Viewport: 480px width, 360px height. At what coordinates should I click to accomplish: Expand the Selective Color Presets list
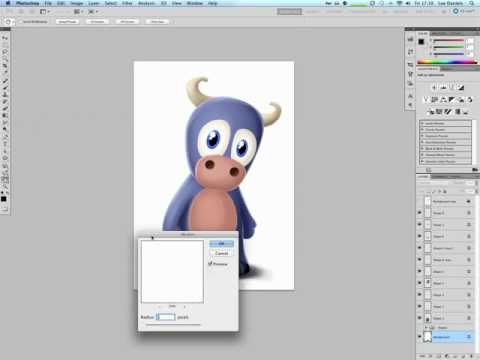click(423, 161)
